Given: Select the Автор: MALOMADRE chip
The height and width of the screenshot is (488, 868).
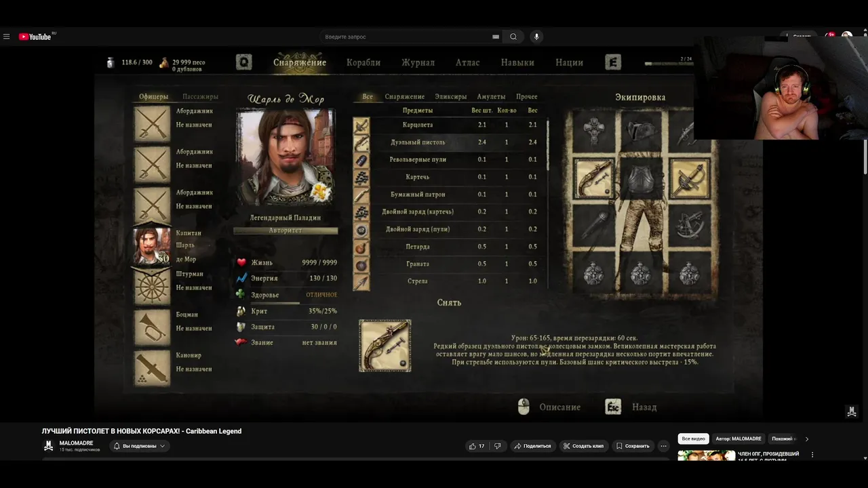Looking at the screenshot, I should tap(738, 439).
